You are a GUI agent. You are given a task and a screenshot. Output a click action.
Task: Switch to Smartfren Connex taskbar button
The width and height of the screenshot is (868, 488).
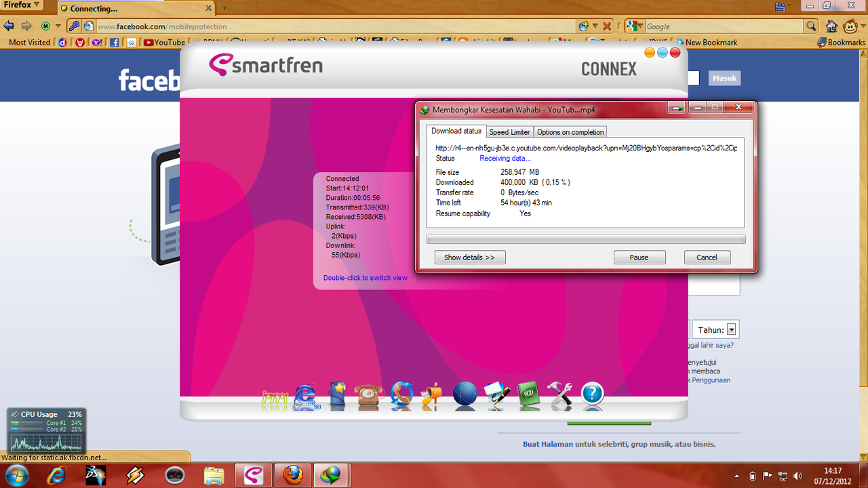pos(253,475)
